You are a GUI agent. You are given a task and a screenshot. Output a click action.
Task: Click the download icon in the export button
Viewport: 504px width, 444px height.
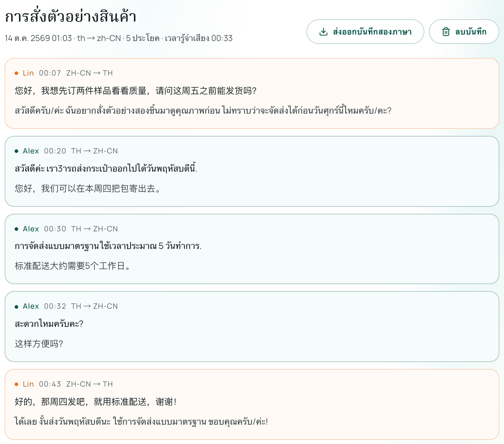pos(323,32)
